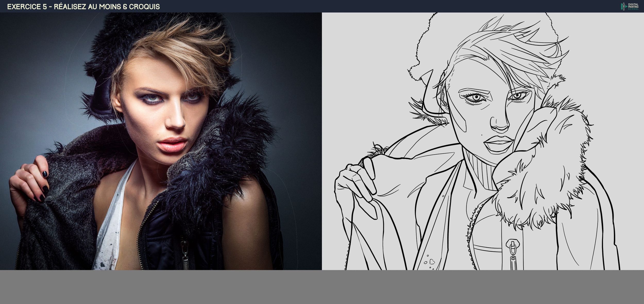644x304 pixels.
Task: Click the reference photo of the woman
Action: coord(161,141)
